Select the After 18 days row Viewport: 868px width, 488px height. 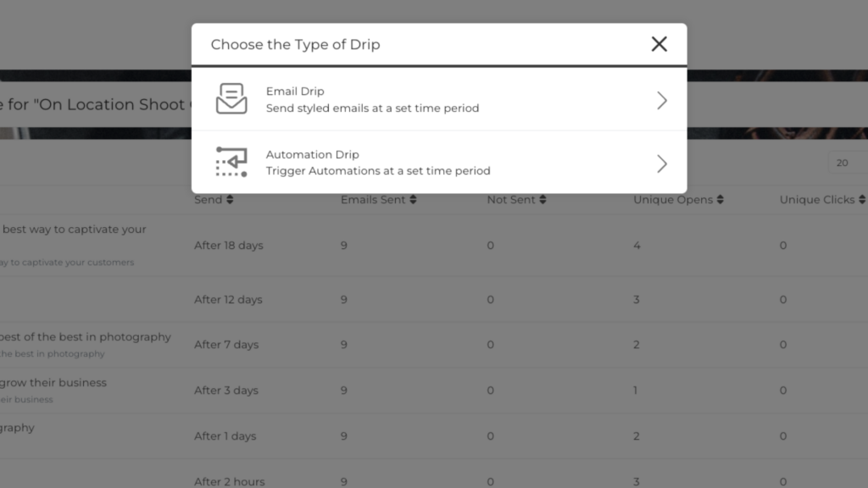point(434,246)
